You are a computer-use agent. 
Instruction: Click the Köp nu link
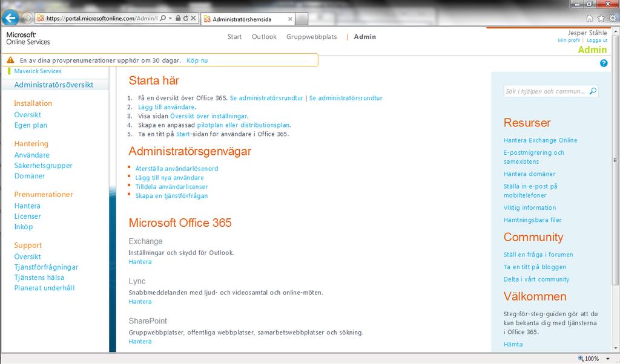tap(197, 60)
